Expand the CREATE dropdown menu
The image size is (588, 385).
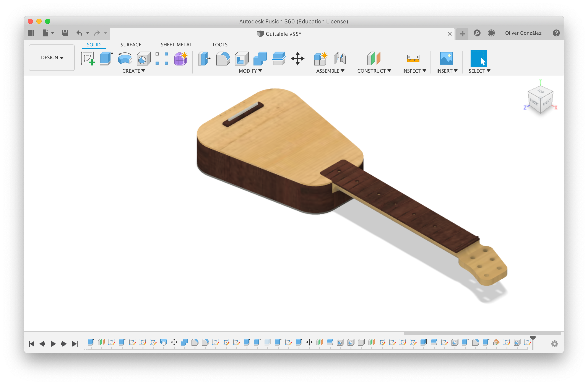[134, 71]
